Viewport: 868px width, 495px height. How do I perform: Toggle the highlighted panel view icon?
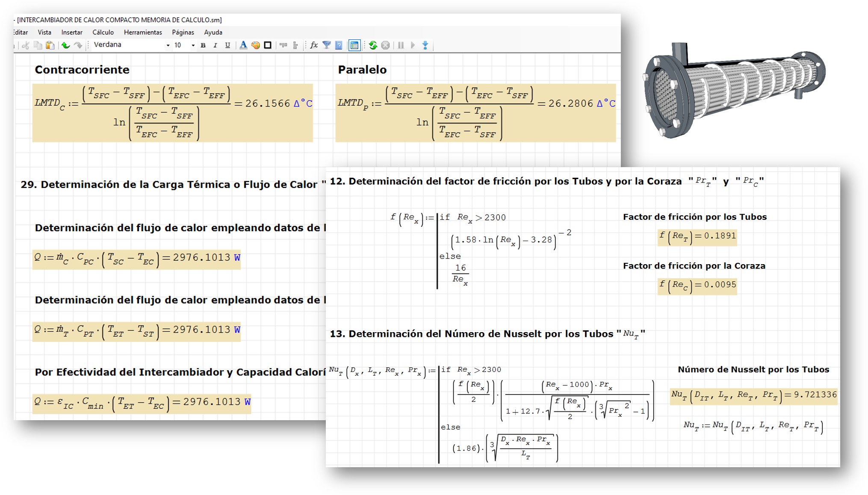pyautogui.click(x=354, y=45)
